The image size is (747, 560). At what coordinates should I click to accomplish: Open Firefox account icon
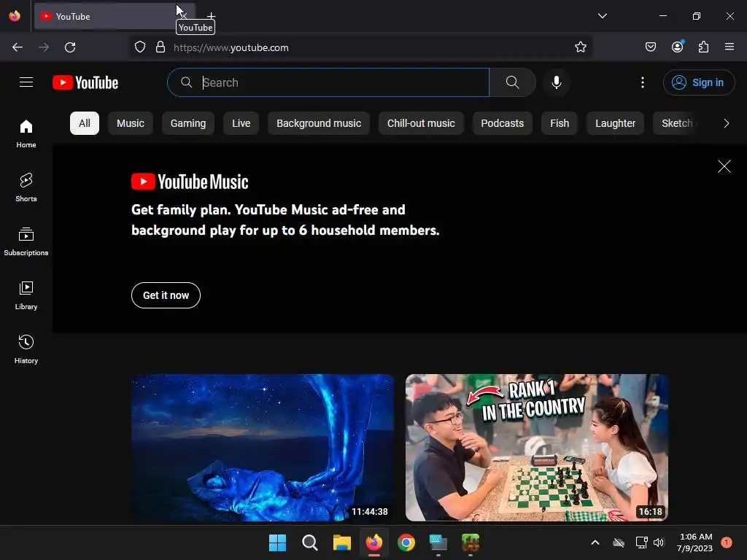(x=678, y=47)
